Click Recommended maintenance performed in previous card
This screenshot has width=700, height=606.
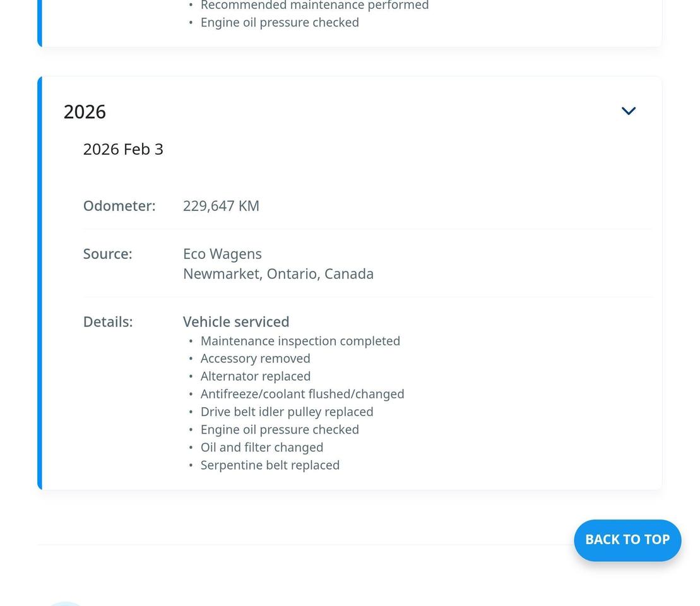coord(314,6)
